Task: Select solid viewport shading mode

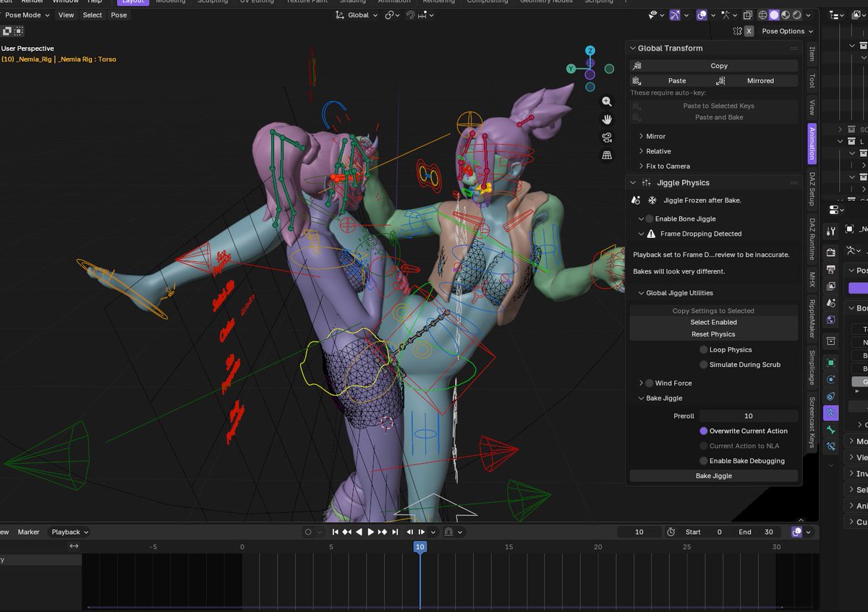Action: [774, 14]
